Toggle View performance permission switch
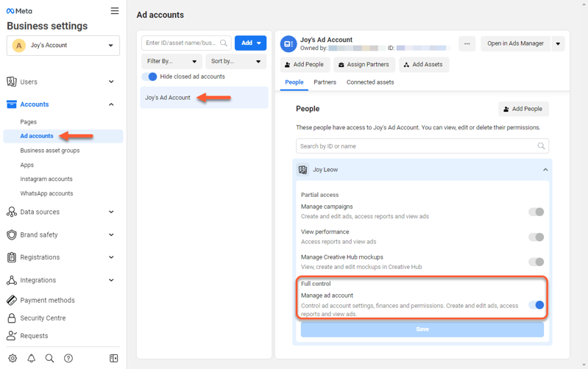The width and height of the screenshot is (588, 369). click(536, 237)
